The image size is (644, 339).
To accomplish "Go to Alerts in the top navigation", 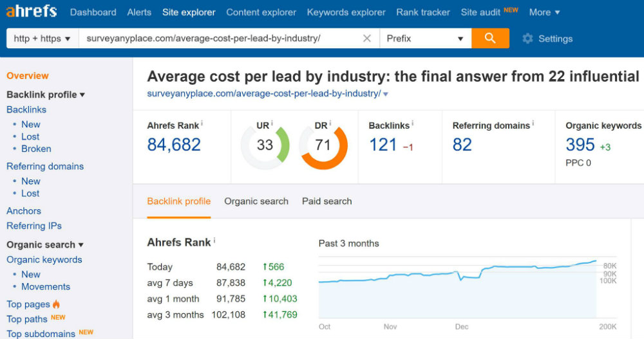I will 139,12.
